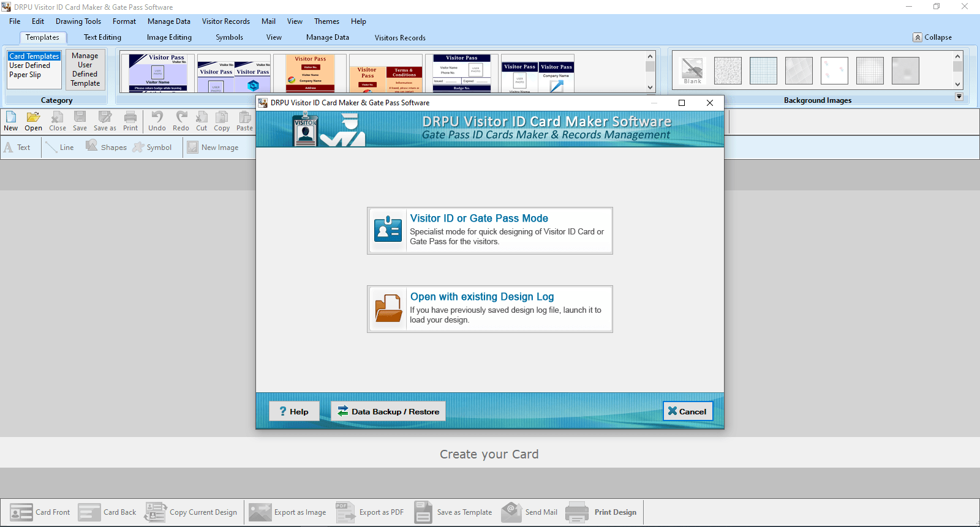This screenshot has height=527, width=980.
Task: Click the Help button in dialog
Action: point(294,411)
